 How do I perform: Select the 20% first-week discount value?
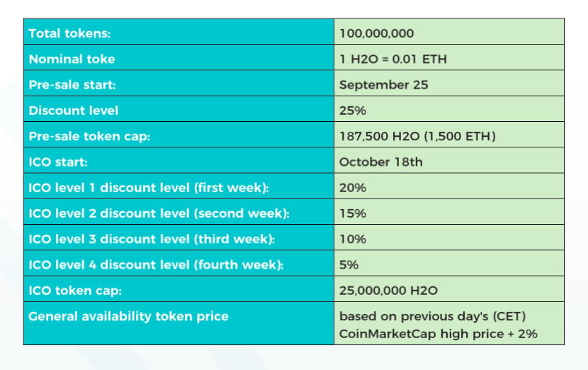pyautogui.click(x=352, y=187)
